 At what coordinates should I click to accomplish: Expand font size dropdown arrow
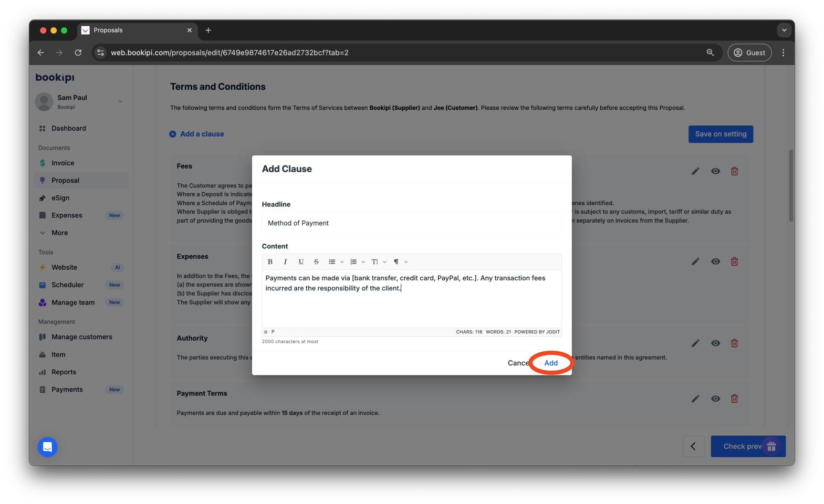pos(384,262)
